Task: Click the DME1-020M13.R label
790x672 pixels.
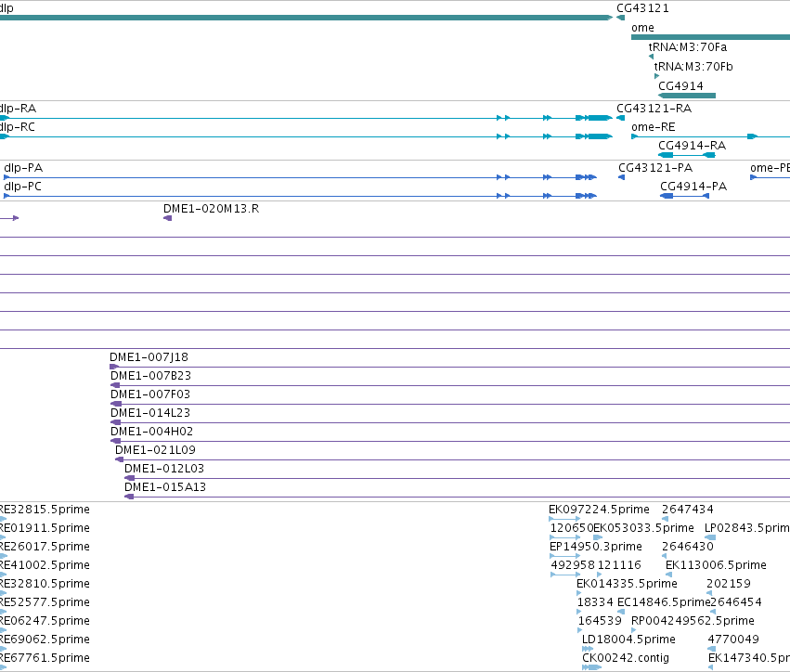Action: pos(211,209)
